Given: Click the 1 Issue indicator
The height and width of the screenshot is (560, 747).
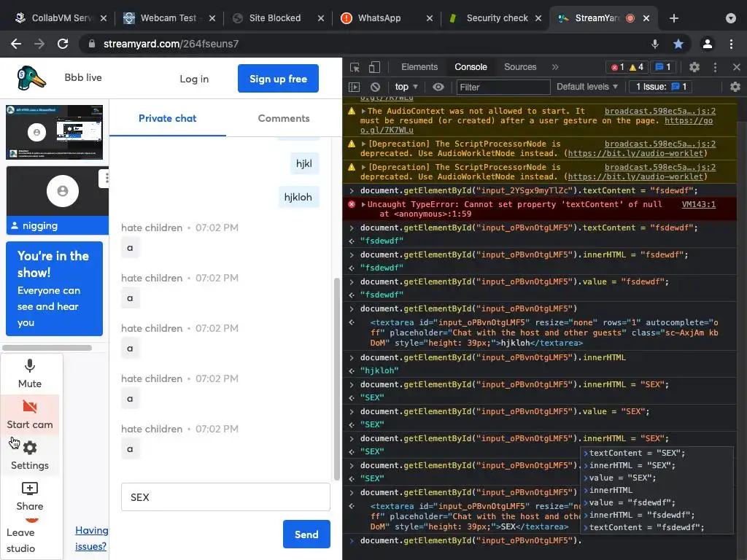Looking at the screenshot, I should 661,87.
